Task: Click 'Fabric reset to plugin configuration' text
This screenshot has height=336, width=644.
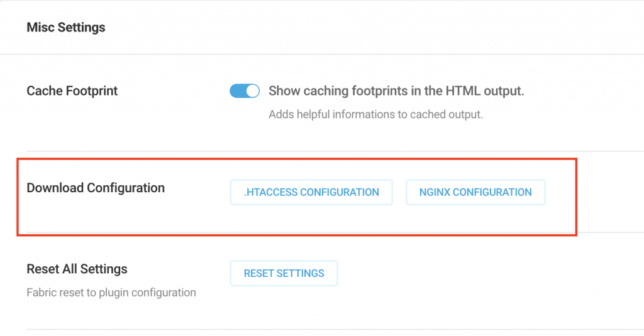Action: 111,293
